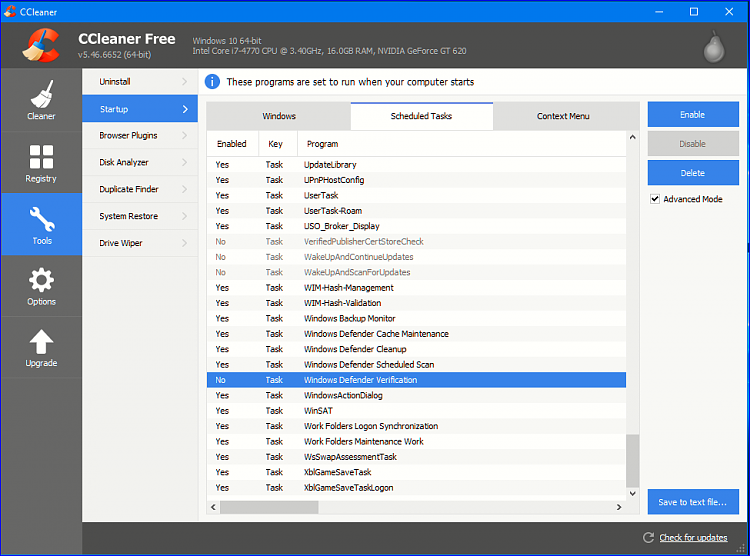Click the blue info icon
Viewport: 750px width, 556px height.
212,82
